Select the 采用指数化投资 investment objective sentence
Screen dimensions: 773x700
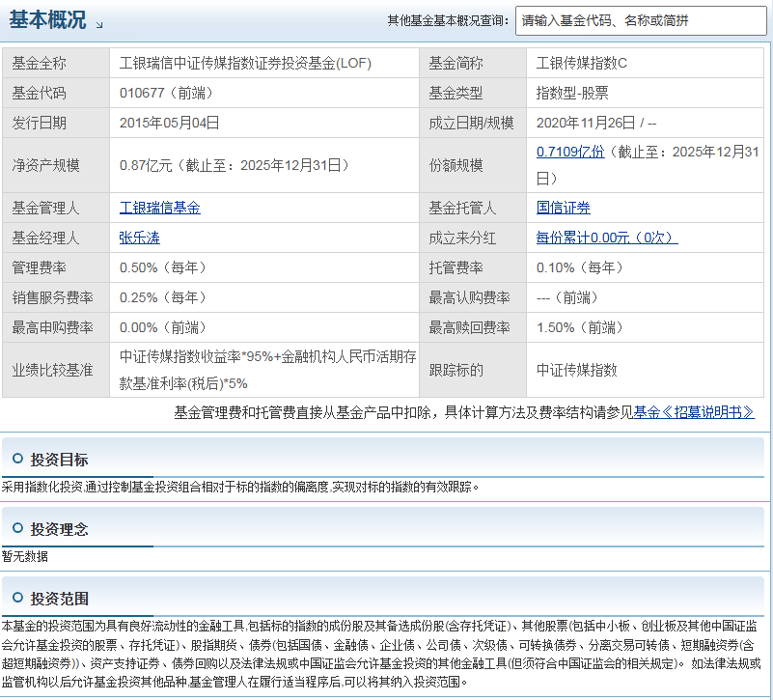tap(240, 487)
